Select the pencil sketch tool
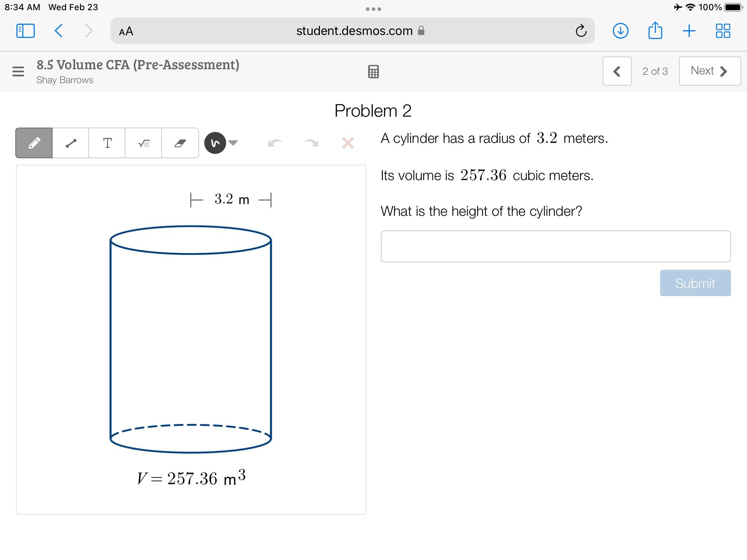Image resolution: width=747 pixels, height=560 pixels. click(34, 143)
